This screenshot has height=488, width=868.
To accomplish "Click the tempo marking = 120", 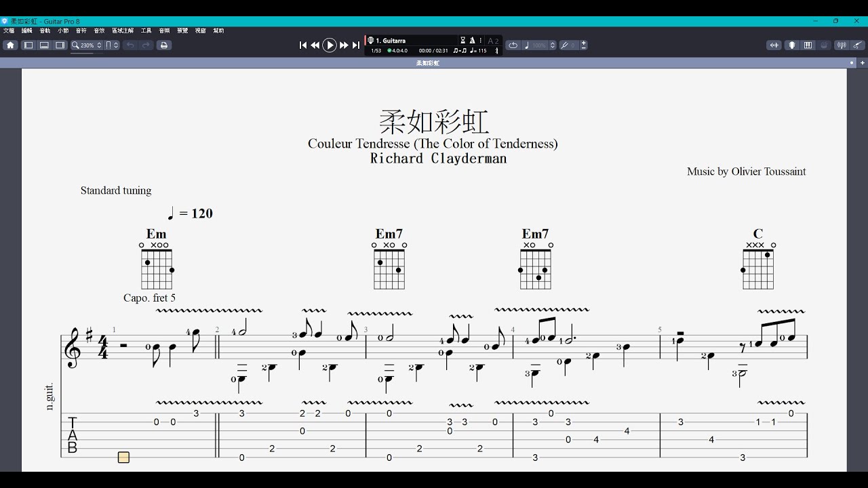I will (x=190, y=213).
